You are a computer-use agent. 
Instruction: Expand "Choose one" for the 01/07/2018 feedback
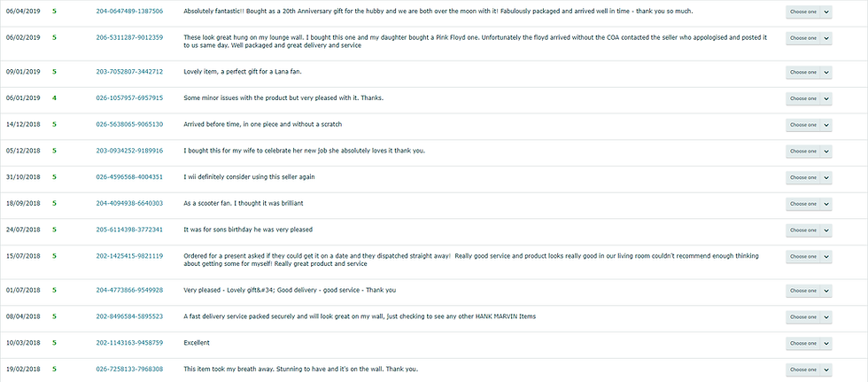point(809,290)
